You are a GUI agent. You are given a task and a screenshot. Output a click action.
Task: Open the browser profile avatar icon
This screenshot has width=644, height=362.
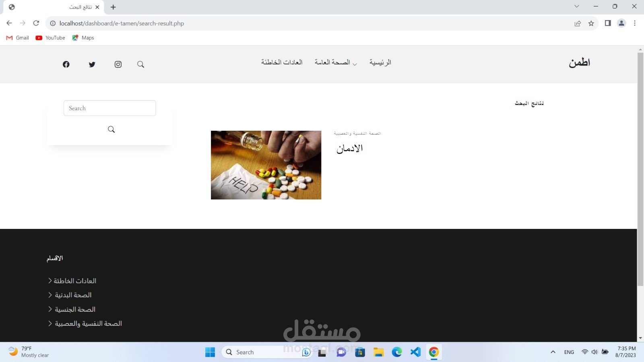(x=621, y=23)
